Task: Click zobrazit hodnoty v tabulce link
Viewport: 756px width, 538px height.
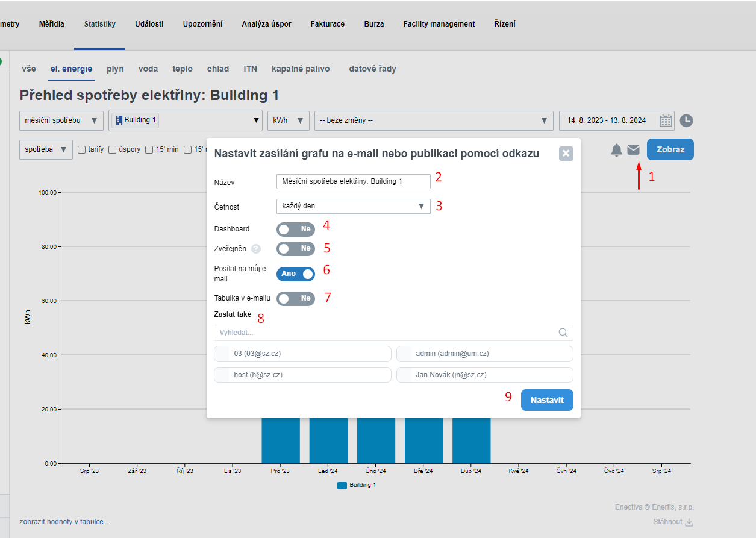Action: [x=64, y=522]
